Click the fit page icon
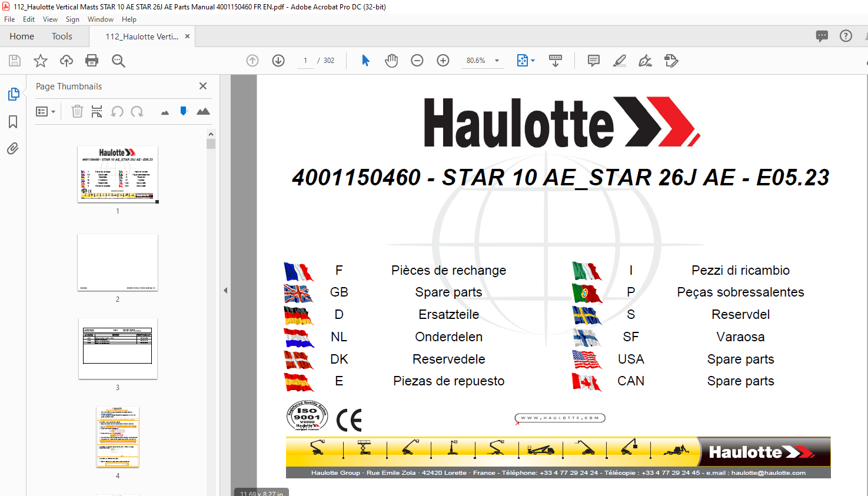 click(x=522, y=61)
